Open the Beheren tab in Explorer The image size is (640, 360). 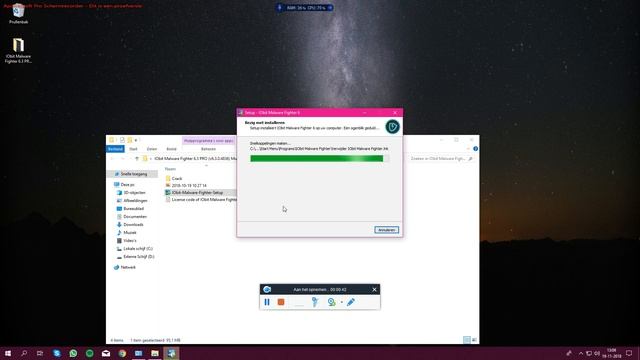(208, 149)
